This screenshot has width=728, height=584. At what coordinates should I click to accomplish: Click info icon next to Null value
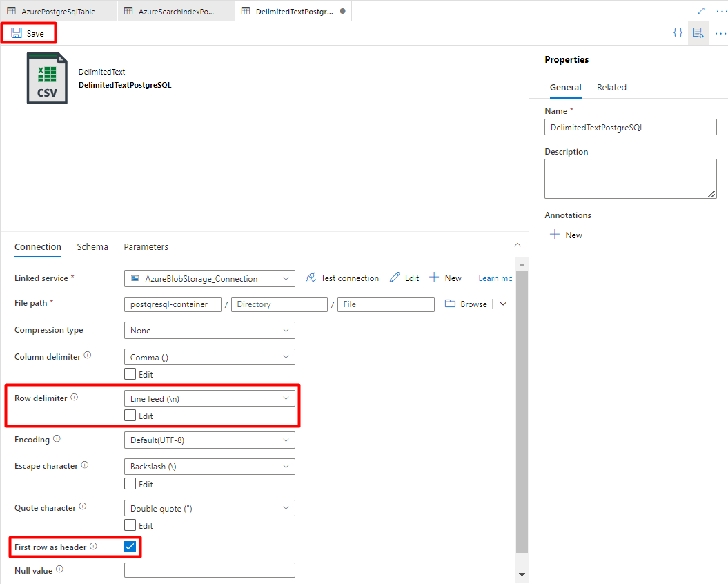click(x=59, y=569)
